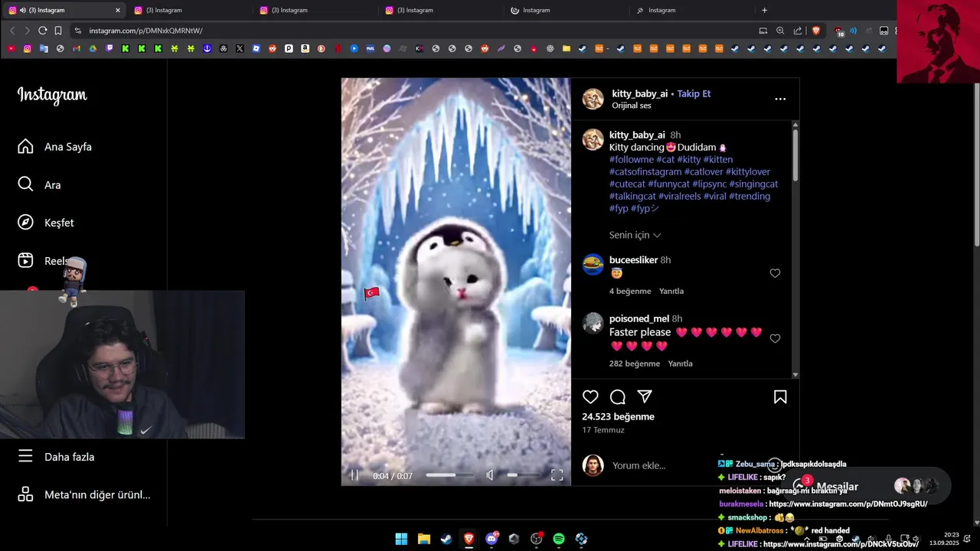Seek on the video progress bar

(x=450, y=475)
